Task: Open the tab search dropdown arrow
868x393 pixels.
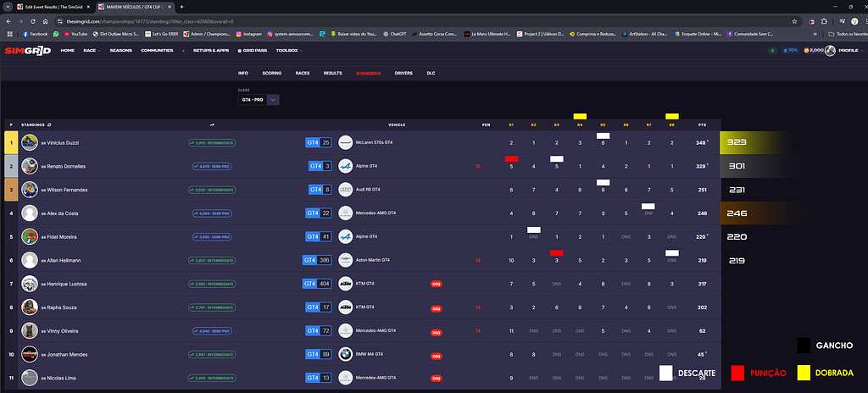Action: [7, 7]
